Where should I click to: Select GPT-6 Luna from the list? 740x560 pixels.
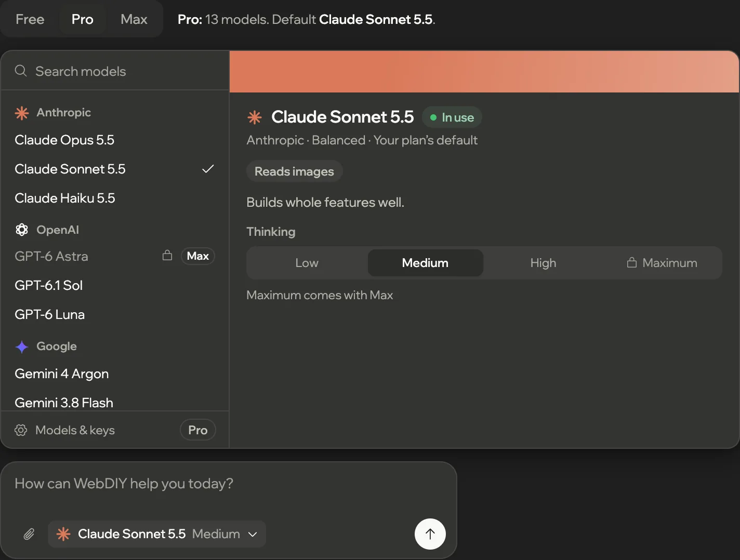pyautogui.click(x=115, y=314)
